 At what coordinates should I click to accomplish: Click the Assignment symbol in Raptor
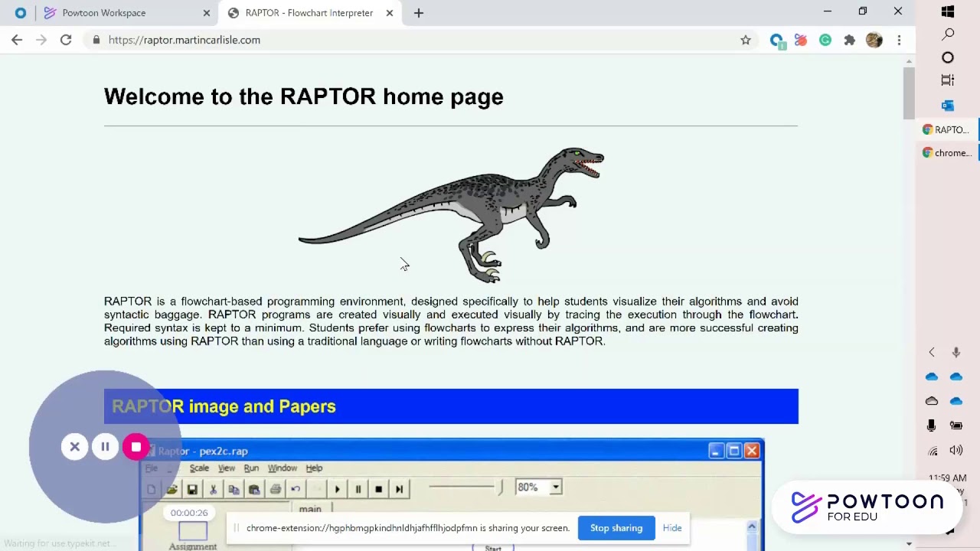pyautogui.click(x=193, y=535)
